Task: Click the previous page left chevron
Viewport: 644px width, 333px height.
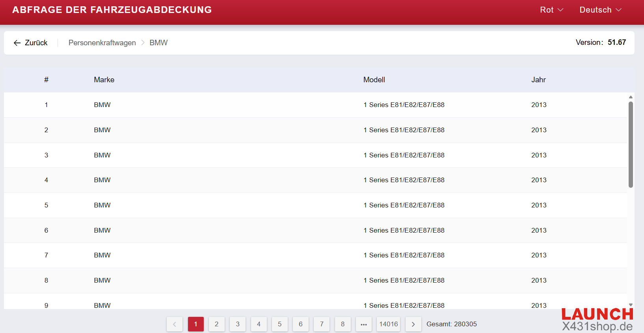Action: (174, 324)
